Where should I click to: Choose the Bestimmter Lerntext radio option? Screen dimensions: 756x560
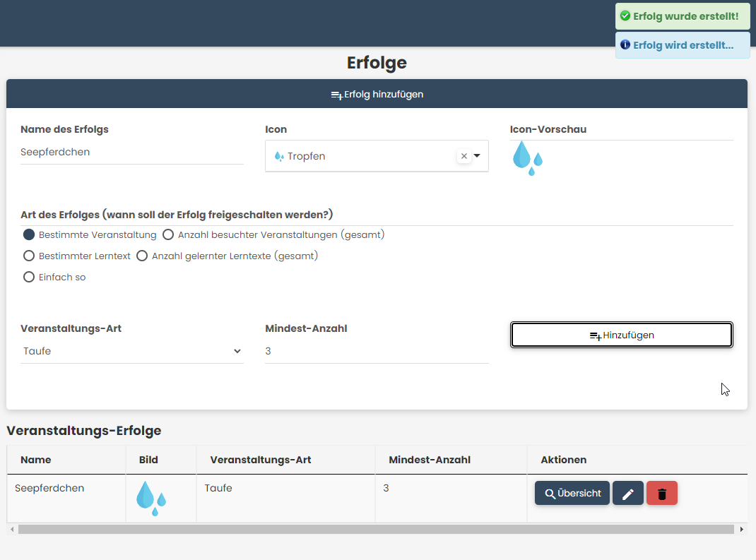tap(29, 256)
